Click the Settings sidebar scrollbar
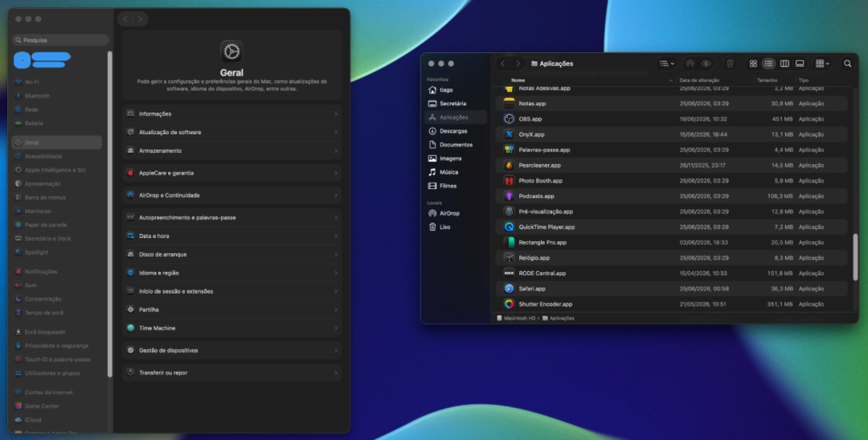Viewport: 868px width, 440px height. pyautogui.click(x=109, y=214)
